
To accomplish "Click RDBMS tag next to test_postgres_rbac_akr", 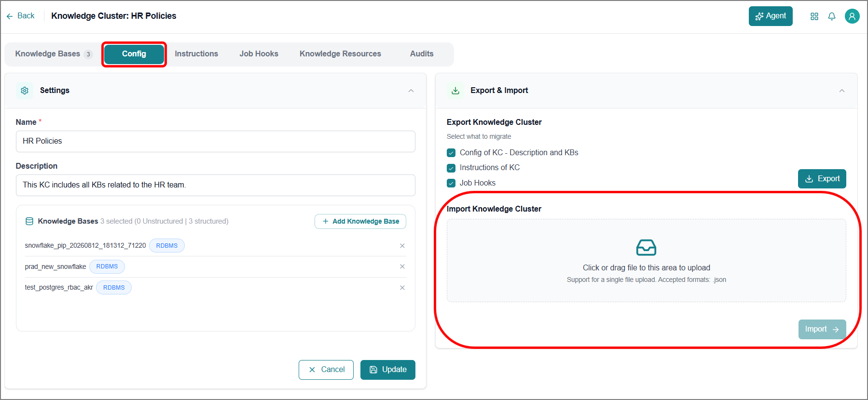I will 114,288.
